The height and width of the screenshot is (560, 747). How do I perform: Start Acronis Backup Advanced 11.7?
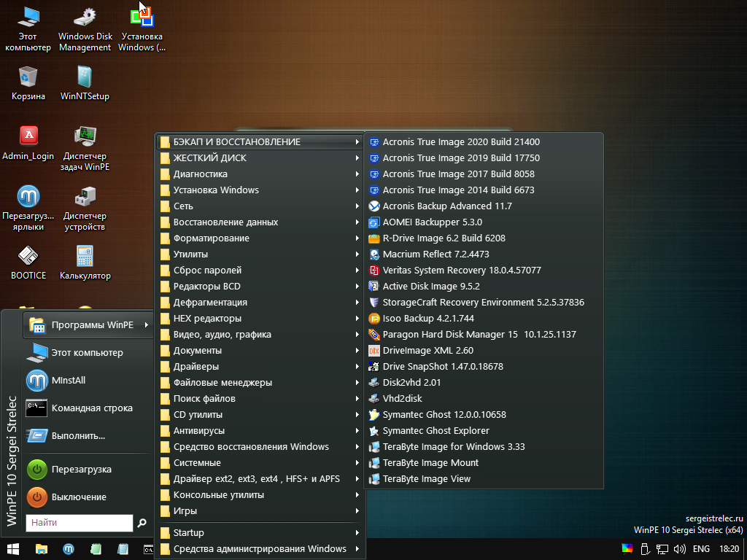click(x=484, y=206)
